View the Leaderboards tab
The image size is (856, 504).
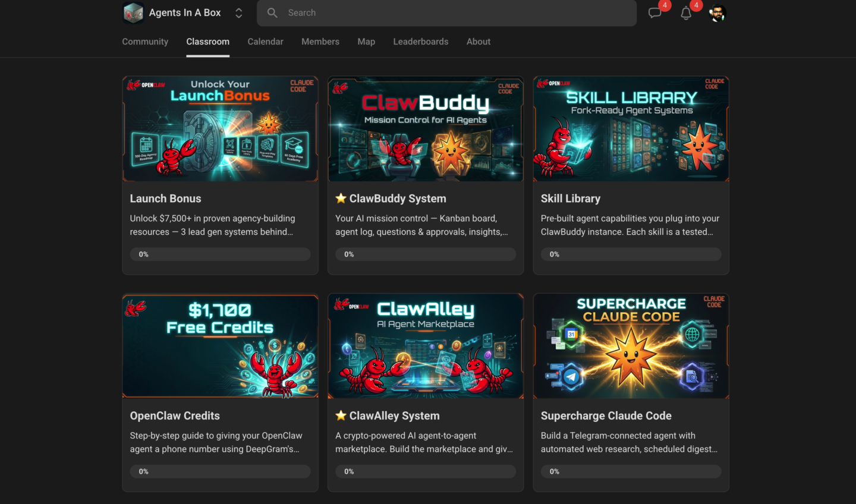(421, 42)
